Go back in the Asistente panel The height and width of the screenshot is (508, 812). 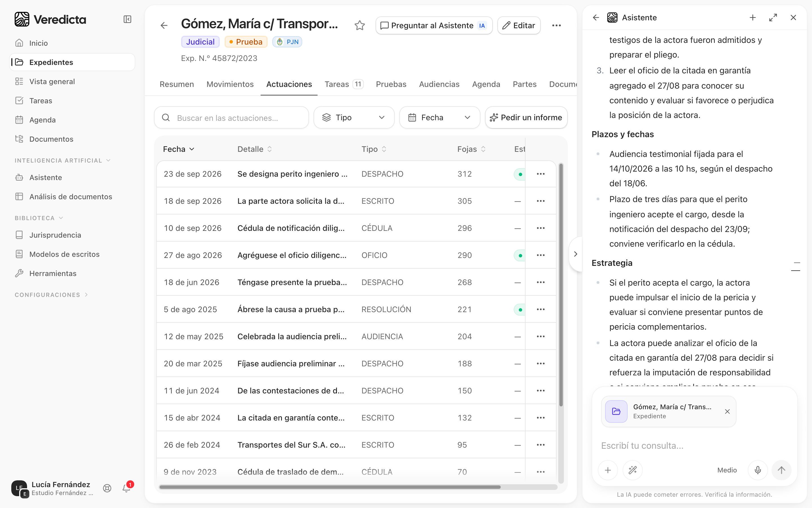(x=596, y=17)
